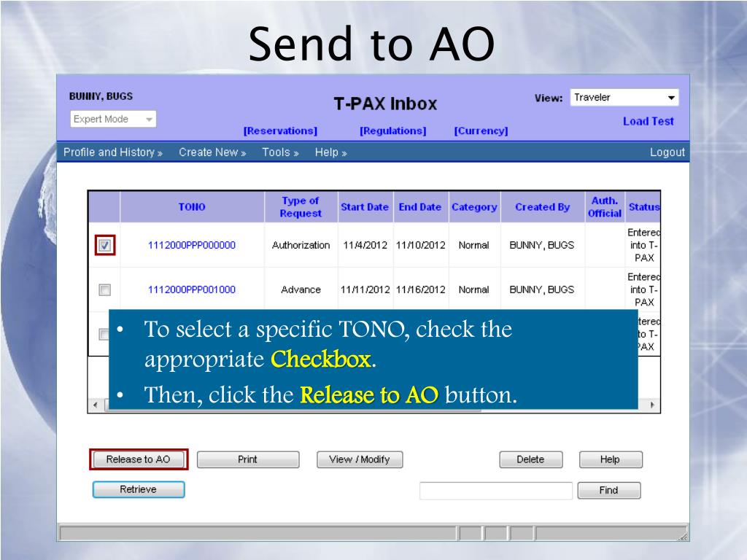Open TONO link 1112000PPP000000
747x560 pixels.
[x=192, y=245]
